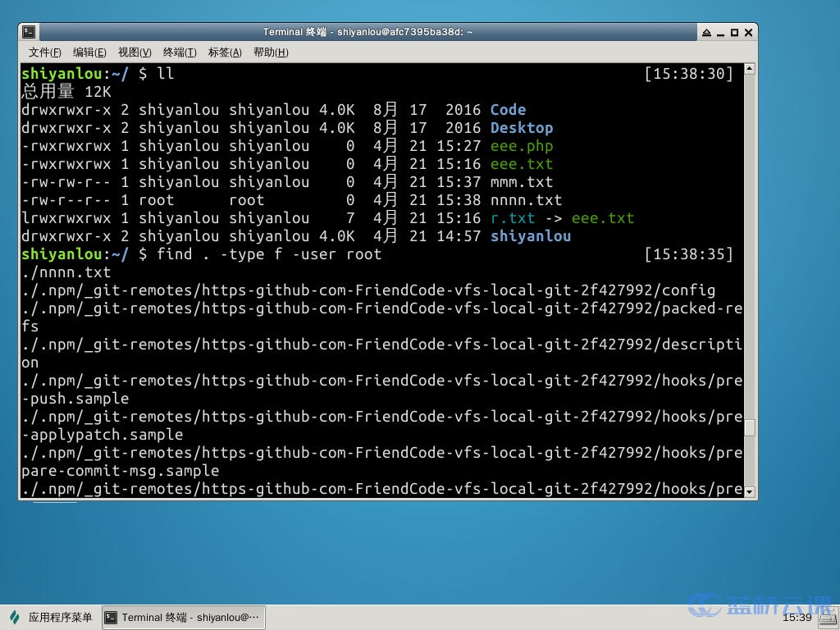Close the Terminal window

[x=748, y=33]
